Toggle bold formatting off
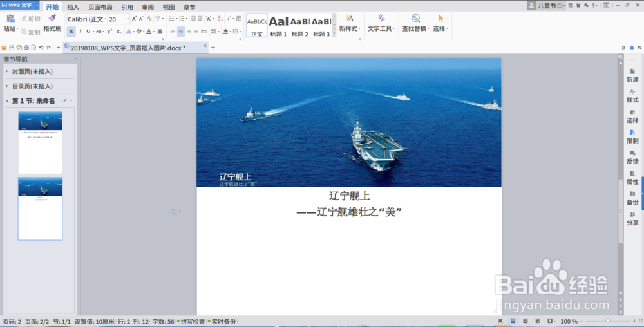 tap(71, 32)
